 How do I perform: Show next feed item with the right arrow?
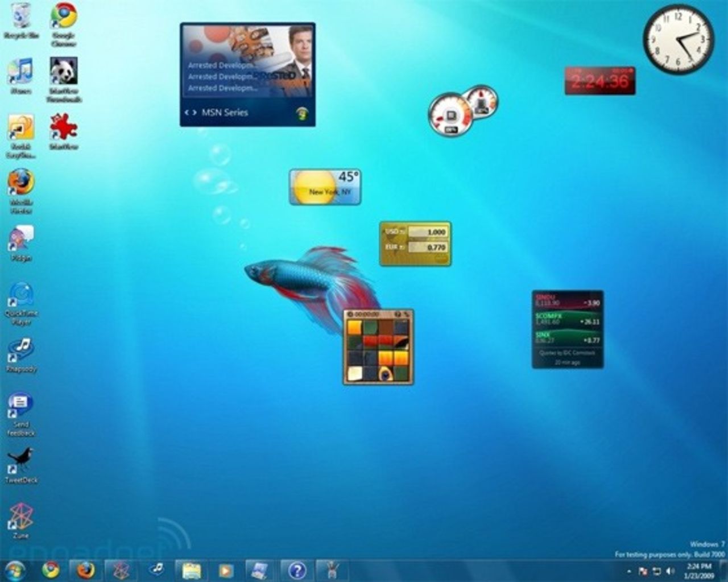tap(194, 112)
